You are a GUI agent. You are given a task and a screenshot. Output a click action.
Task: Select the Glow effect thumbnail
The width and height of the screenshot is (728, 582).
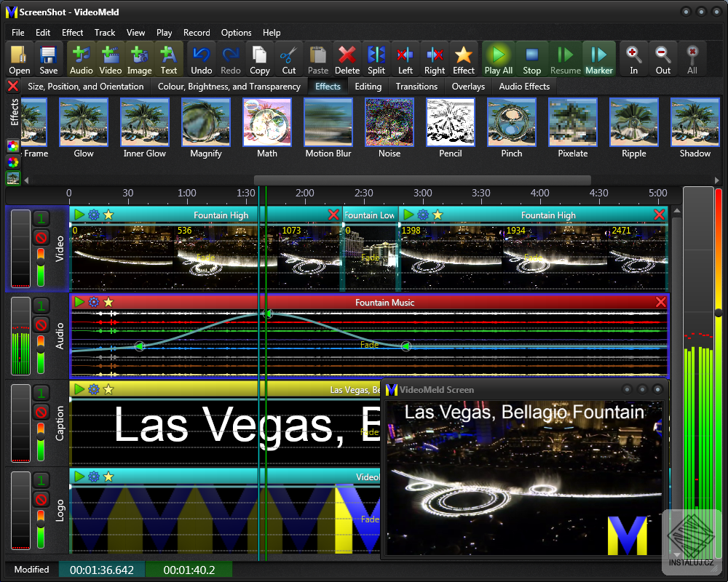pyautogui.click(x=84, y=122)
